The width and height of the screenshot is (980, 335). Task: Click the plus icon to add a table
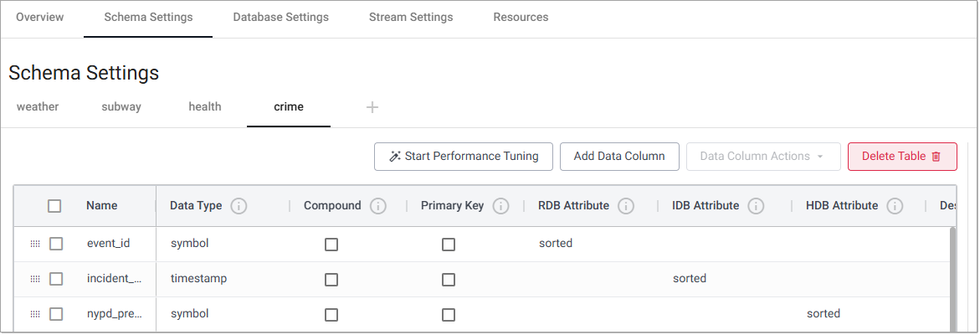tap(372, 107)
